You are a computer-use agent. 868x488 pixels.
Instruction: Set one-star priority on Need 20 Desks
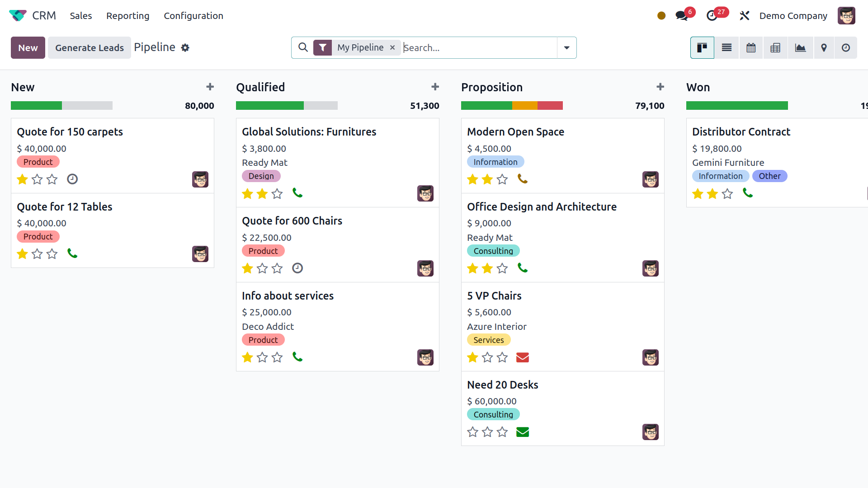click(472, 432)
